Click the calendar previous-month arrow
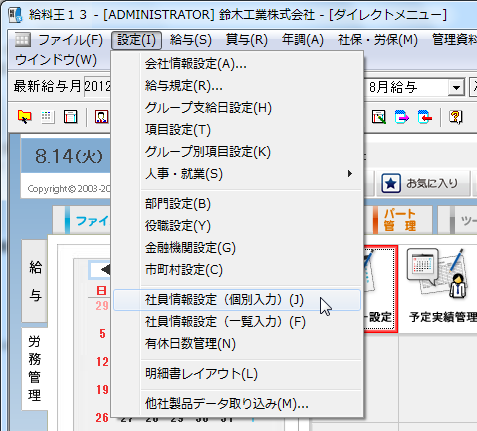Image resolution: width=477 pixels, height=431 pixels. (105, 269)
